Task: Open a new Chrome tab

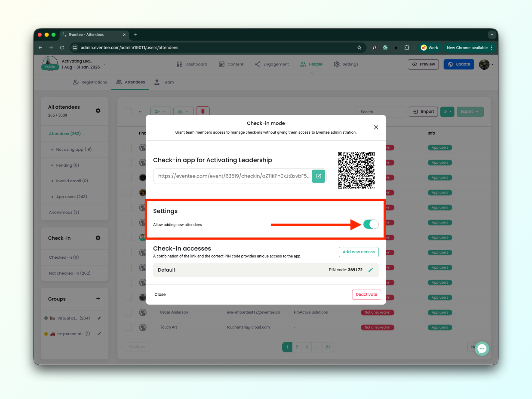Action: pyautogui.click(x=135, y=35)
